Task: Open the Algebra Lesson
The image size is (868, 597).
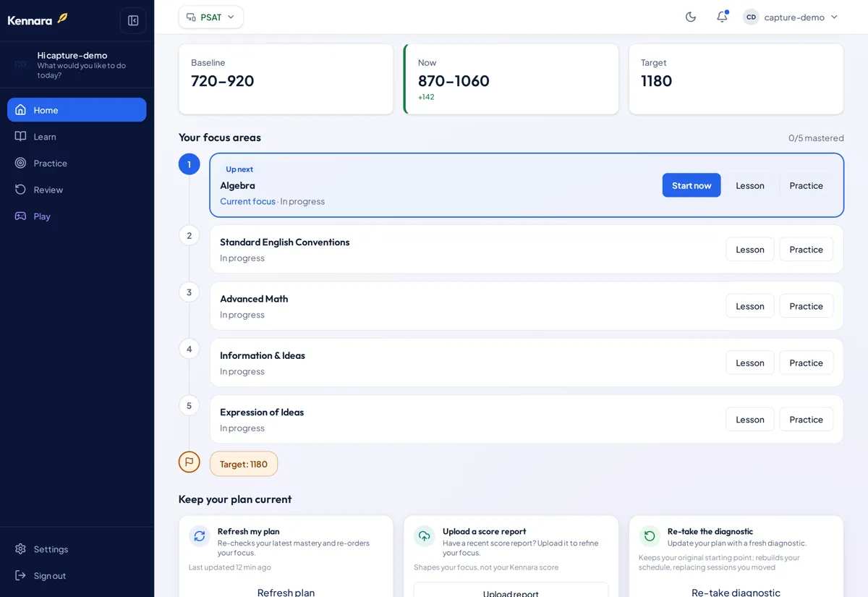Action: click(750, 185)
